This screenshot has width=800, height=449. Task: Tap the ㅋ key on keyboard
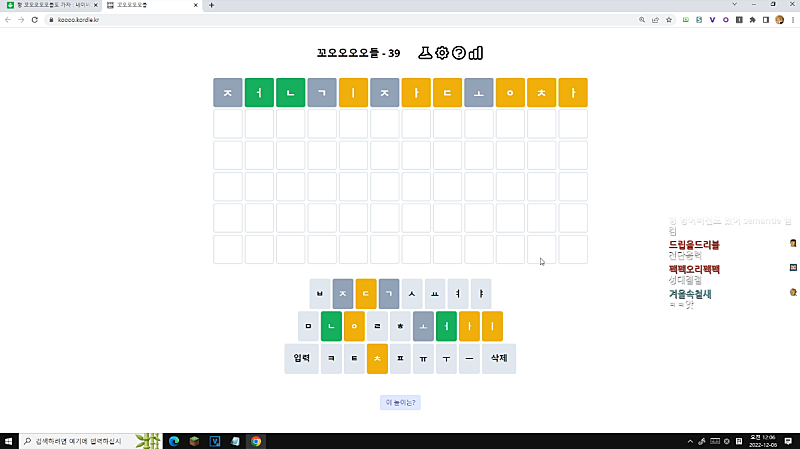click(x=331, y=359)
